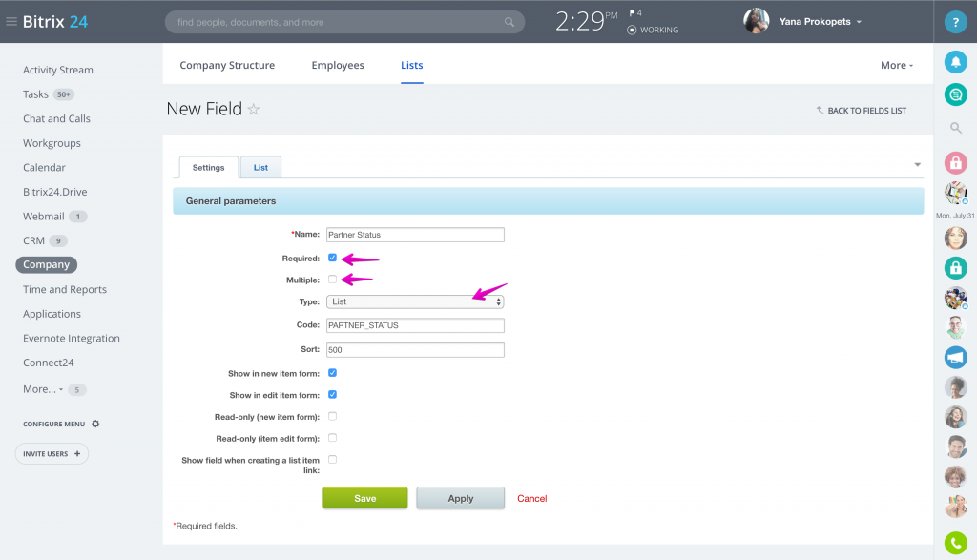
Task: Click the green Save button
Action: [x=365, y=498]
